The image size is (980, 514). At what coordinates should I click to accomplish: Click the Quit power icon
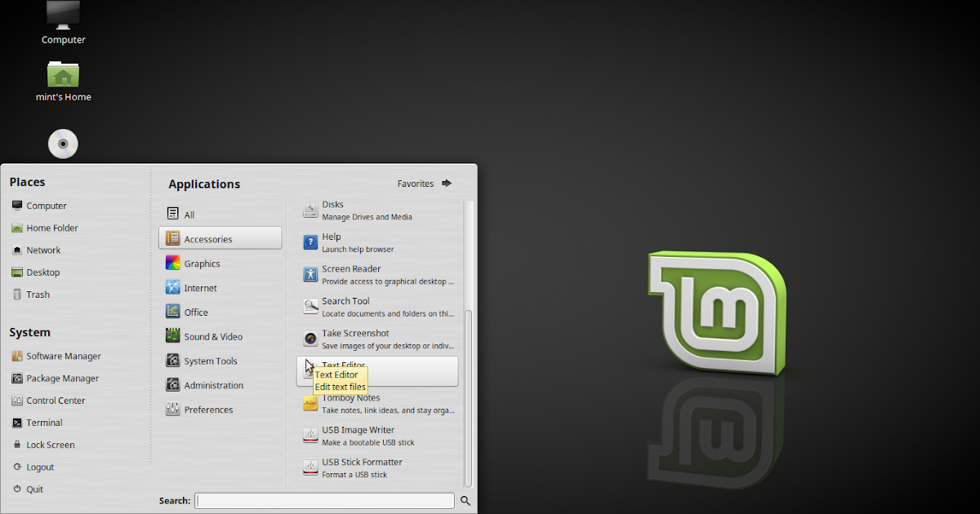tap(17, 489)
